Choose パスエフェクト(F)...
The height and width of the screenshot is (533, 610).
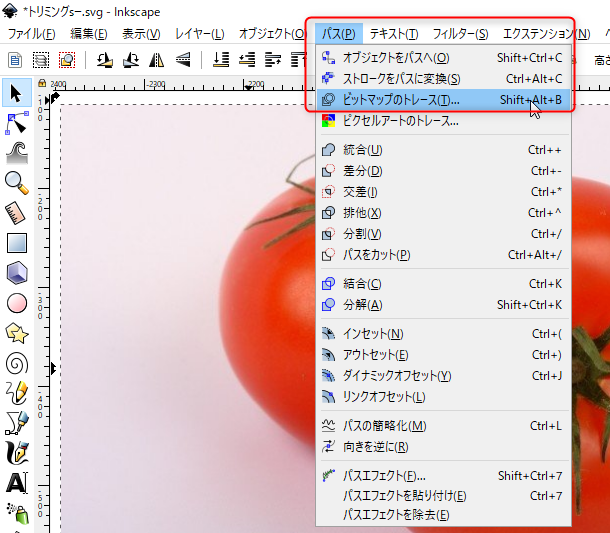point(443,475)
